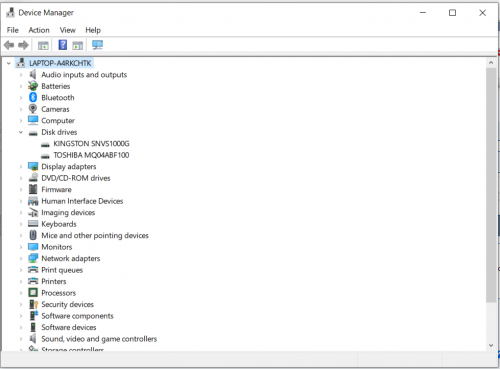The image size is (500, 369).
Task: Select the Computer monitor icon
Action: click(x=33, y=120)
